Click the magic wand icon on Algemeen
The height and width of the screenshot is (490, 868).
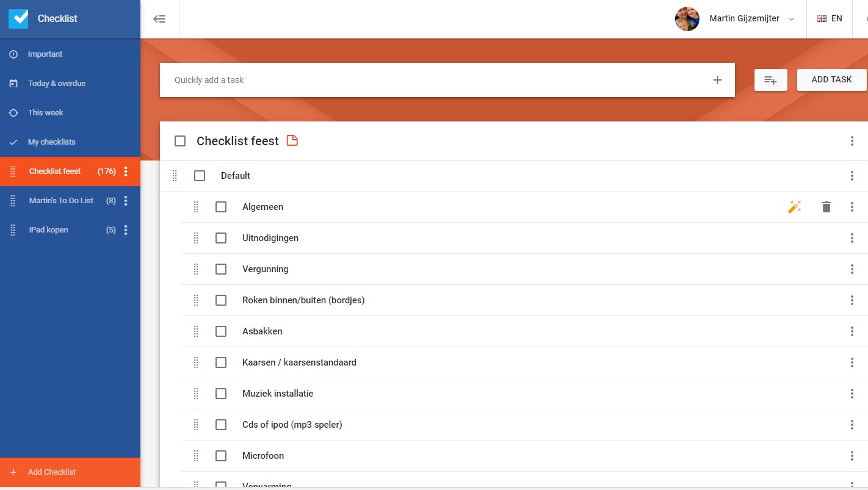coord(794,207)
